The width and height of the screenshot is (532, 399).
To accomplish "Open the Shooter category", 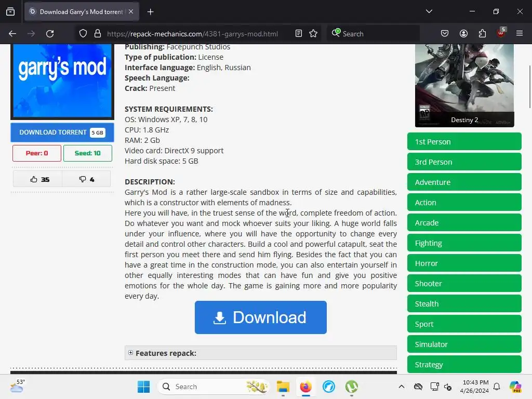I will pyautogui.click(x=464, y=283).
